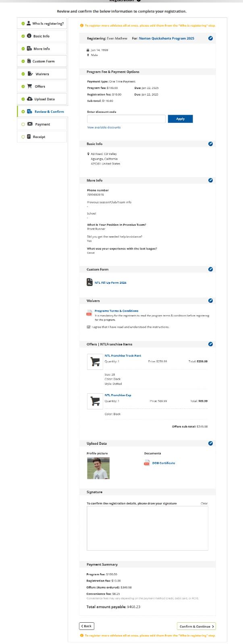Image resolution: width=243 pixels, height=644 pixels.
Task: Click the Basic Info section edit pencil icon
Action: coord(210,144)
